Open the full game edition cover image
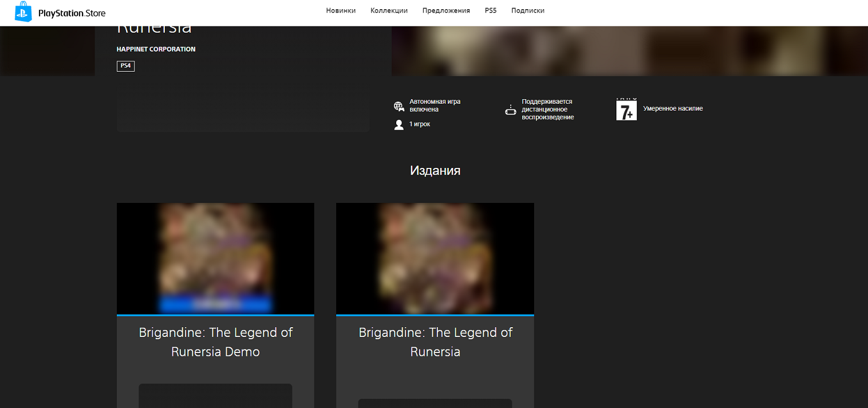Screen dimensions: 868x408 coord(435,258)
